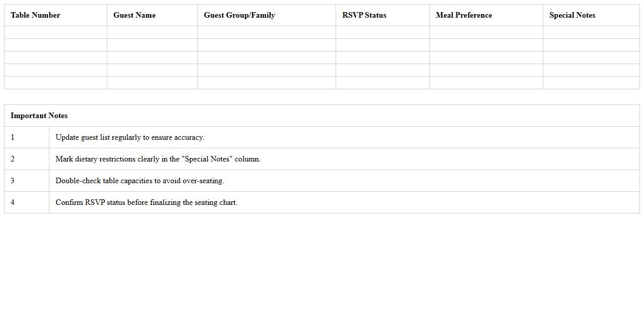This screenshot has height=328, width=644.
Task: Click note number 1 cell
Action: (26, 137)
